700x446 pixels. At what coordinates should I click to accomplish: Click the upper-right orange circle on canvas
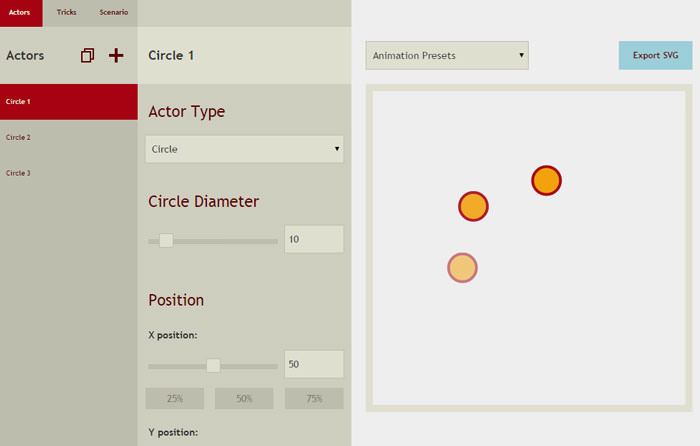click(546, 181)
